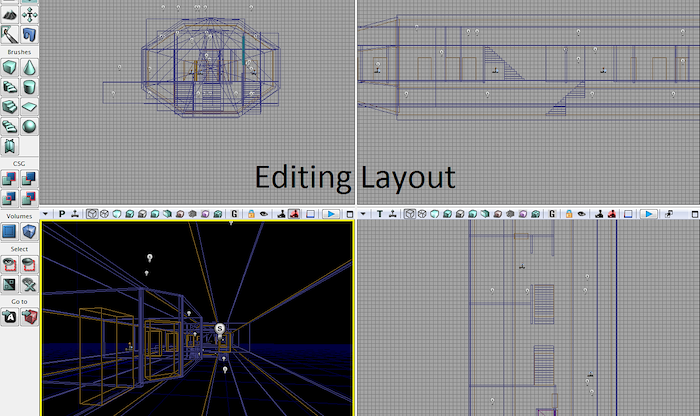Play level in the top viewport
Screen dimensions: 700x416
(x=648, y=214)
